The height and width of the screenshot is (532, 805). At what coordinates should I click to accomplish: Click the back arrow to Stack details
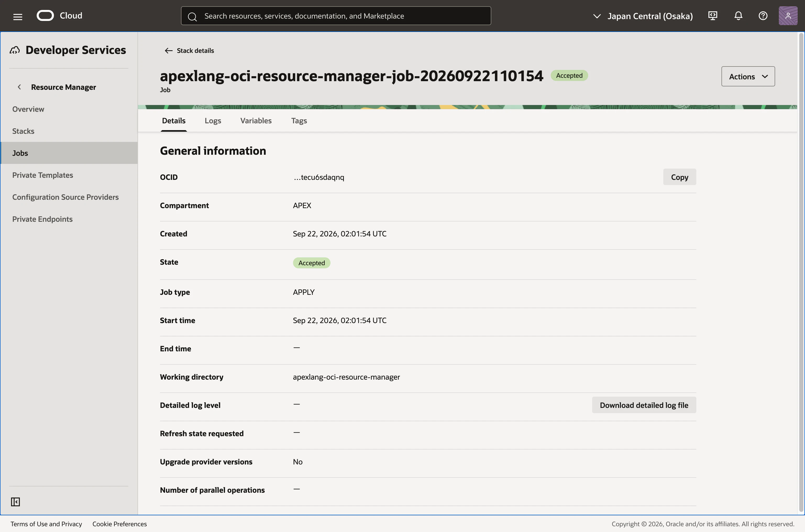168,51
